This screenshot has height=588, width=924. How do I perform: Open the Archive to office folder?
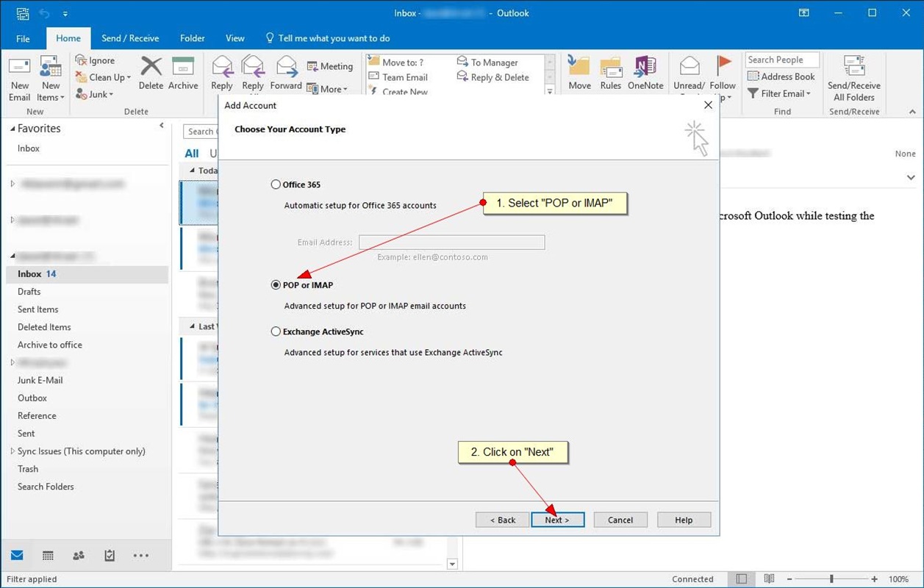point(50,345)
